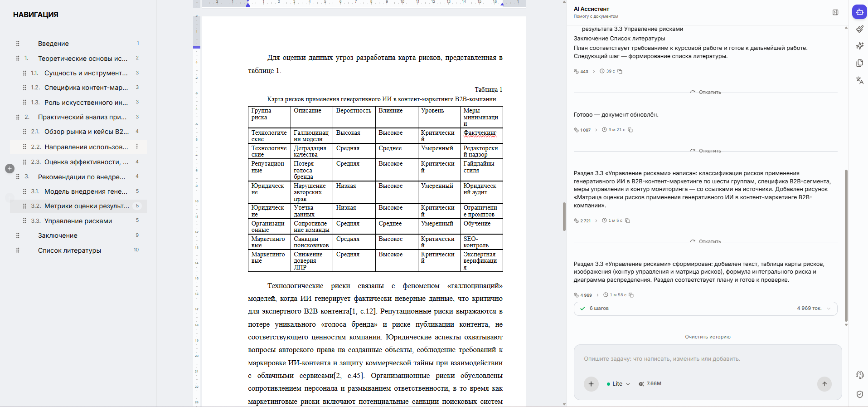
Task: Click the sparkle stars icon in right sidebar
Action: click(859, 46)
